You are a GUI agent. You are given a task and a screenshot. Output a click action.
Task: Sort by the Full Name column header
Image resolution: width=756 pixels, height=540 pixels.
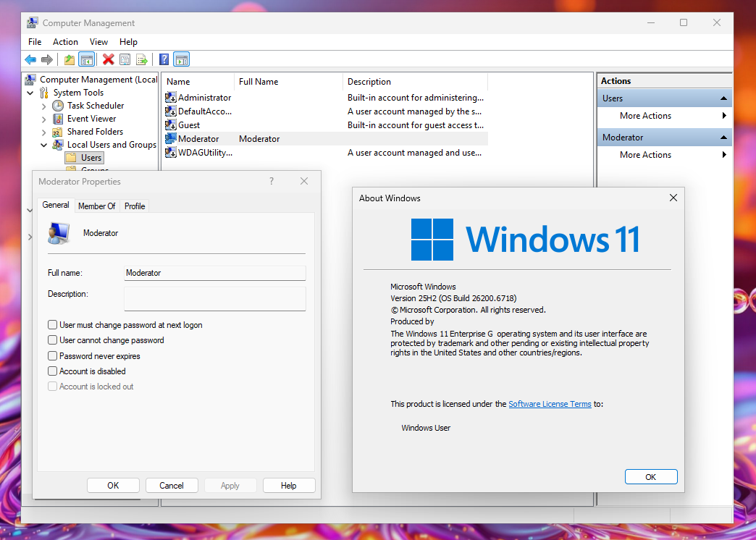(289, 82)
